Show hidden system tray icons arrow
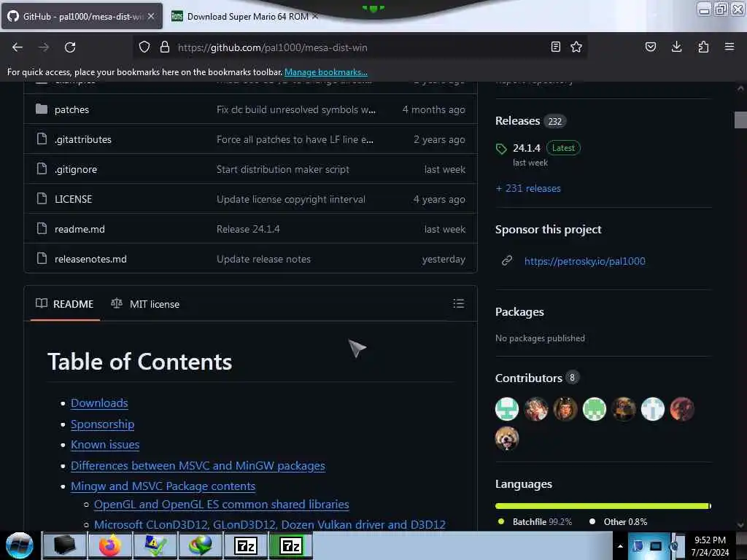 click(620, 546)
